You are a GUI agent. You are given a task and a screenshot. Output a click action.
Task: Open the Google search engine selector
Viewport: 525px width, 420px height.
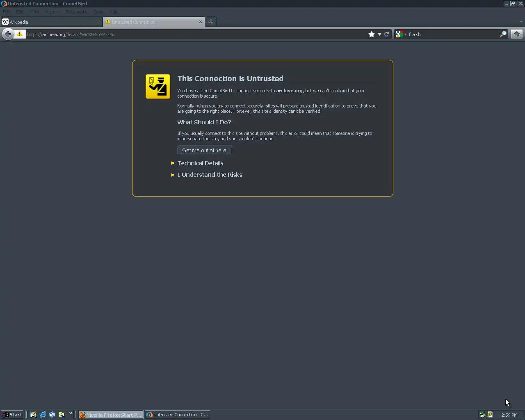400,34
